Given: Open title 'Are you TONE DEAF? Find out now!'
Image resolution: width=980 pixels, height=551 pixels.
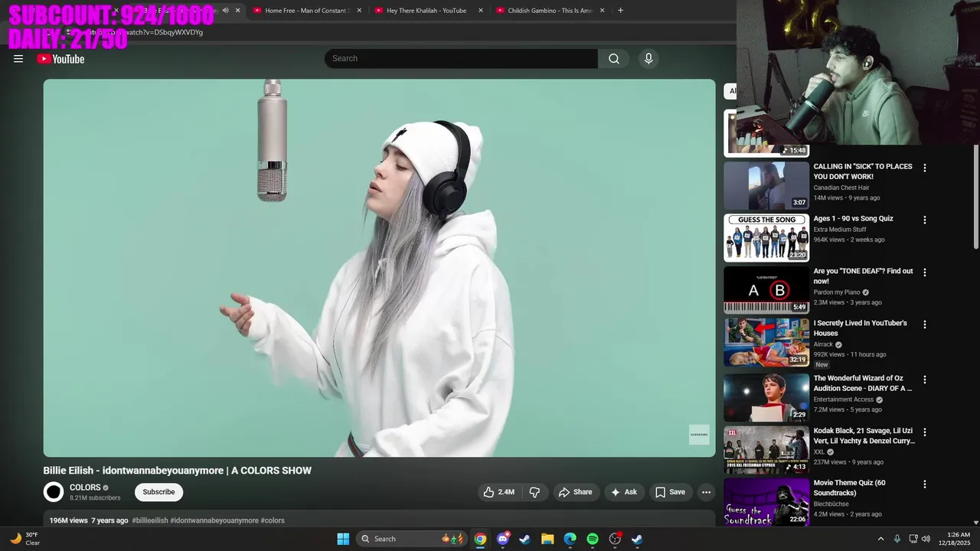Looking at the screenshot, I should pyautogui.click(x=863, y=276).
